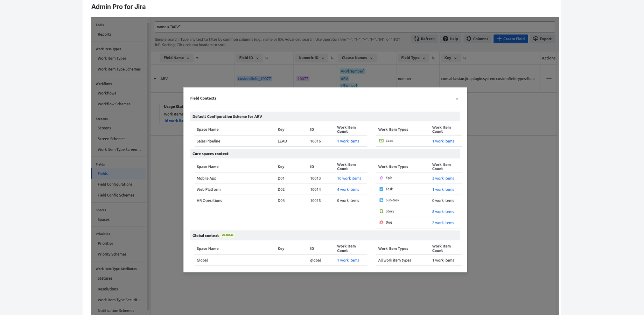Click the Refresh button

coord(424,39)
